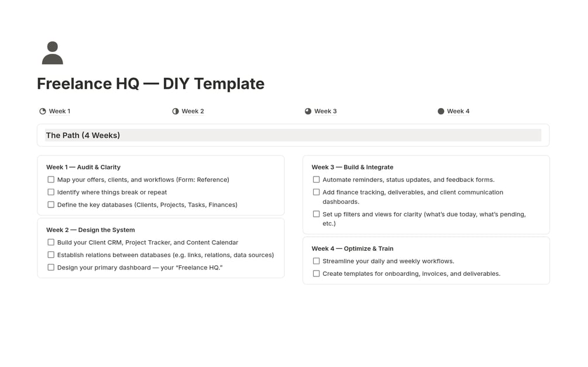This screenshot has height=367, width=588.
Task: Check 'Map your offers, clients, and workflows'
Action: pos(51,179)
